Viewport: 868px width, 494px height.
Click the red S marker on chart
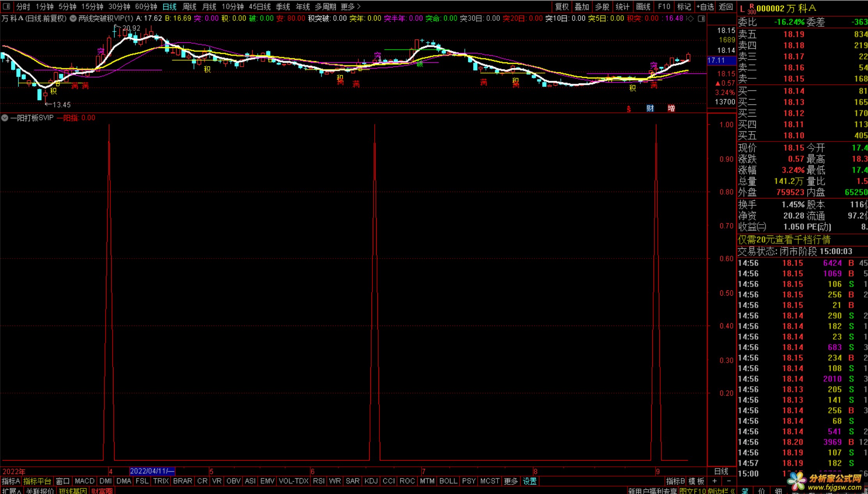[629, 109]
